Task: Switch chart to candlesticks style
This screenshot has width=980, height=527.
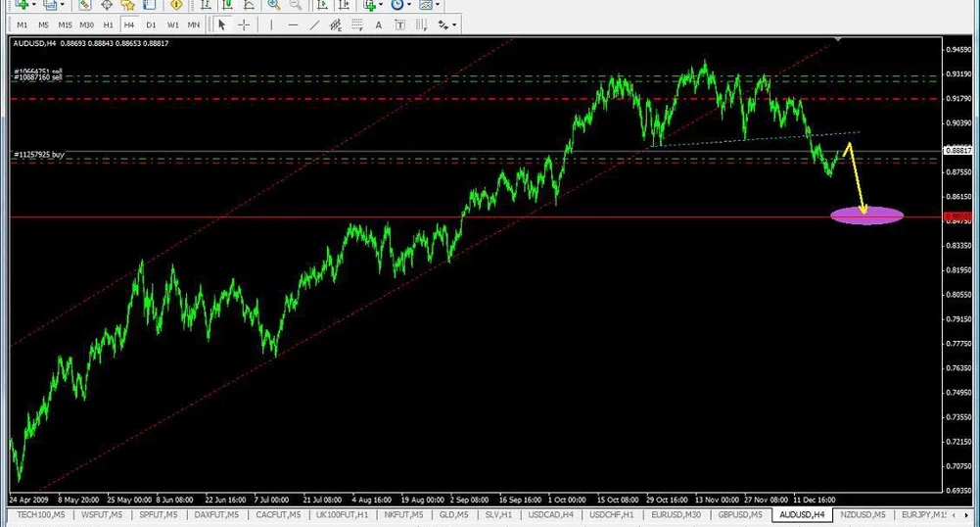Action: click(x=227, y=4)
